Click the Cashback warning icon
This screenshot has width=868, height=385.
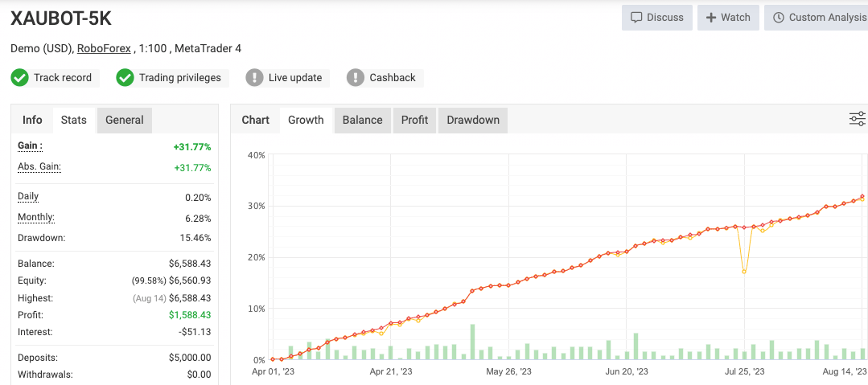click(356, 78)
